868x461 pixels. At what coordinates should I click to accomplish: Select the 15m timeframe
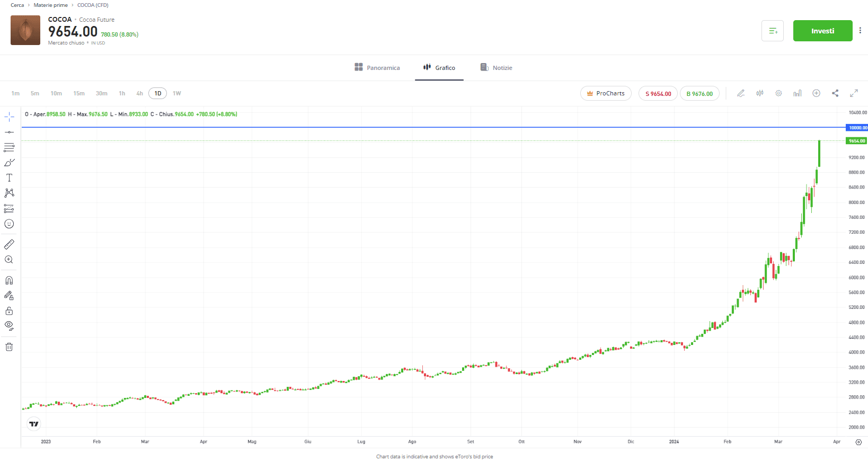tap(79, 93)
